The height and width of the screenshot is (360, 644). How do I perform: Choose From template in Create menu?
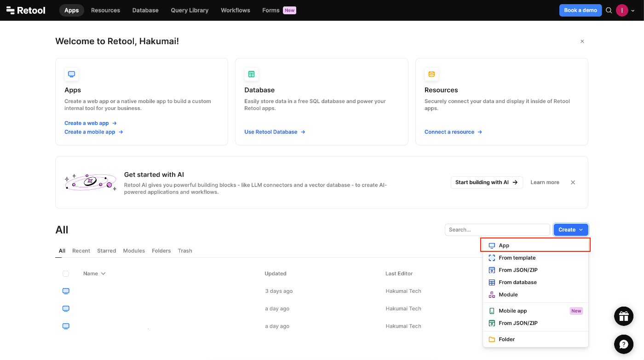pyautogui.click(x=535, y=258)
